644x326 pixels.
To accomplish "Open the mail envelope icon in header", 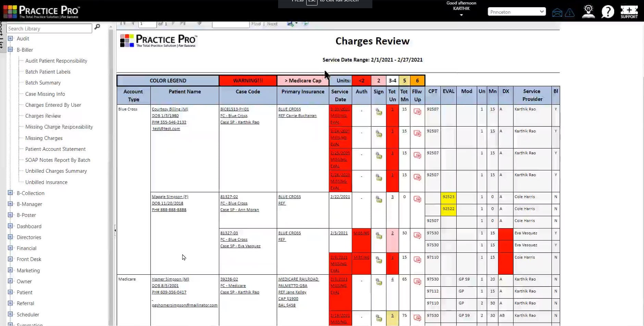I will point(557,13).
